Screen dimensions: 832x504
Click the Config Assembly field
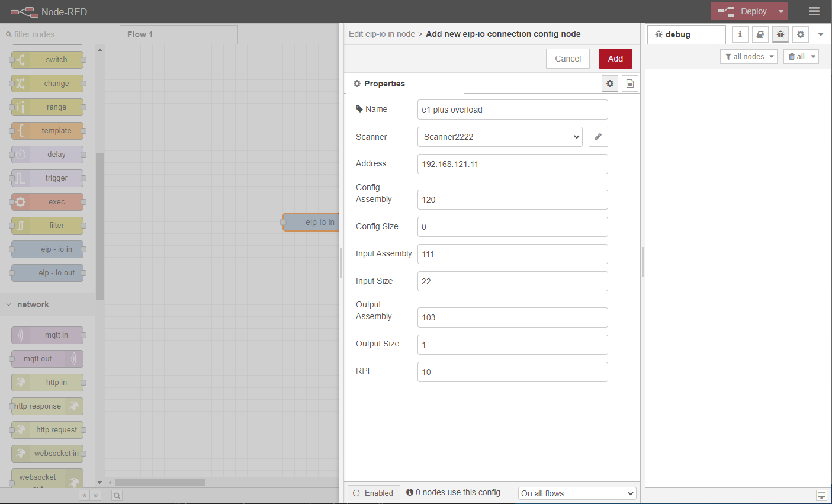tap(513, 200)
